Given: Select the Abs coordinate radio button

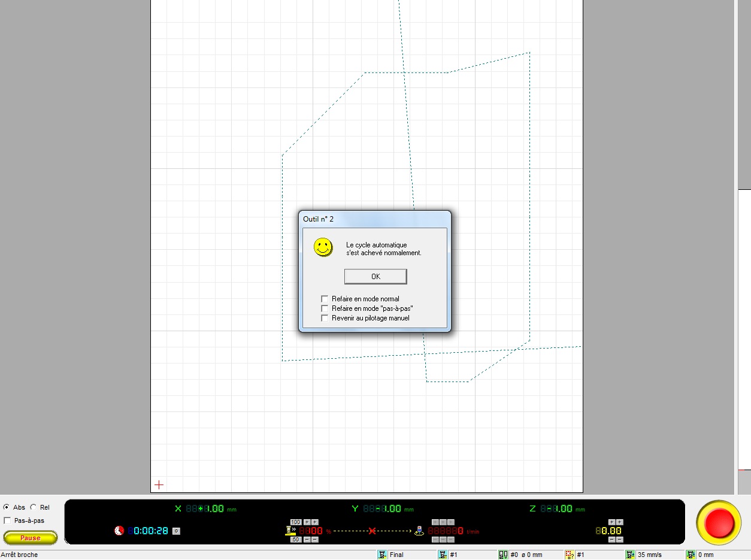Looking at the screenshot, I should (x=7, y=507).
